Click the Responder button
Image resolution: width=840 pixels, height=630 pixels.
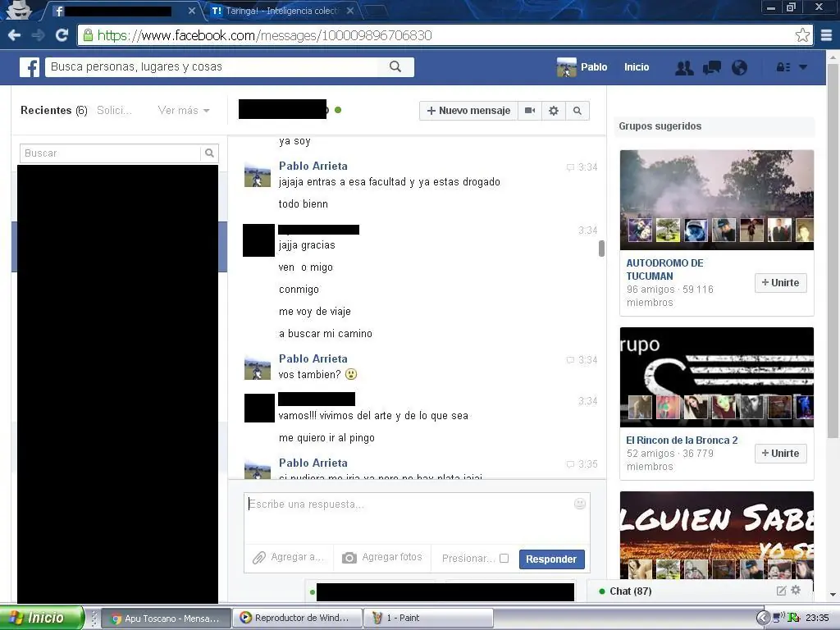[x=551, y=559]
